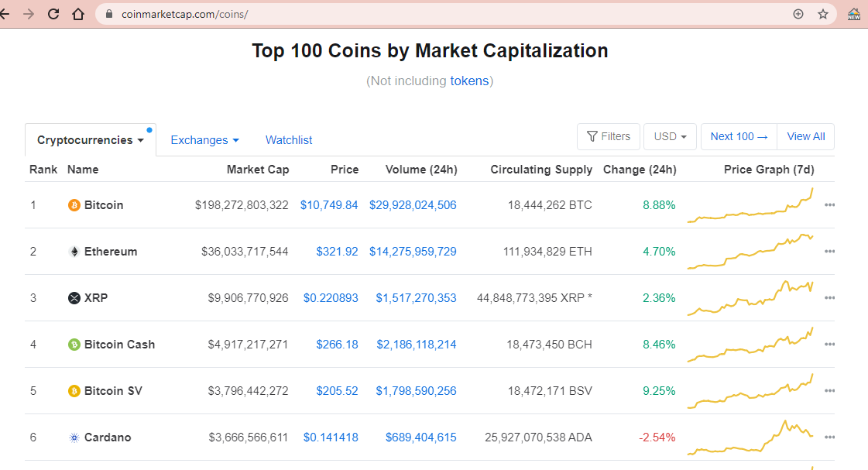
Task: Go to Next 100 coins
Action: 739,137
